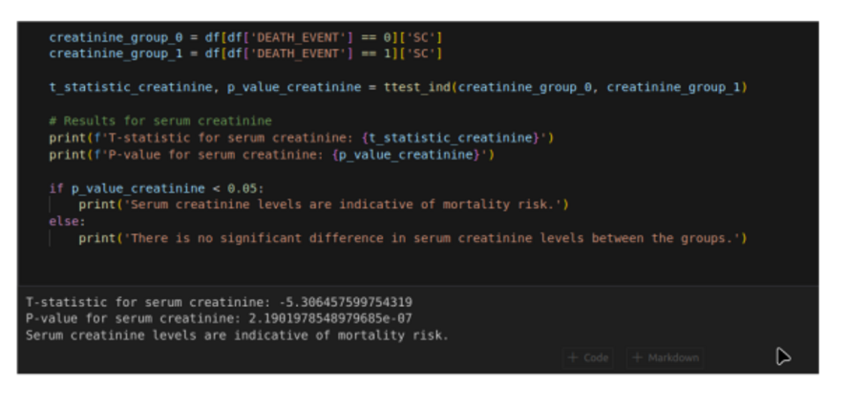This screenshot has width=868, height=410.
Task: Click the + Code button
Action: point(587,357)
